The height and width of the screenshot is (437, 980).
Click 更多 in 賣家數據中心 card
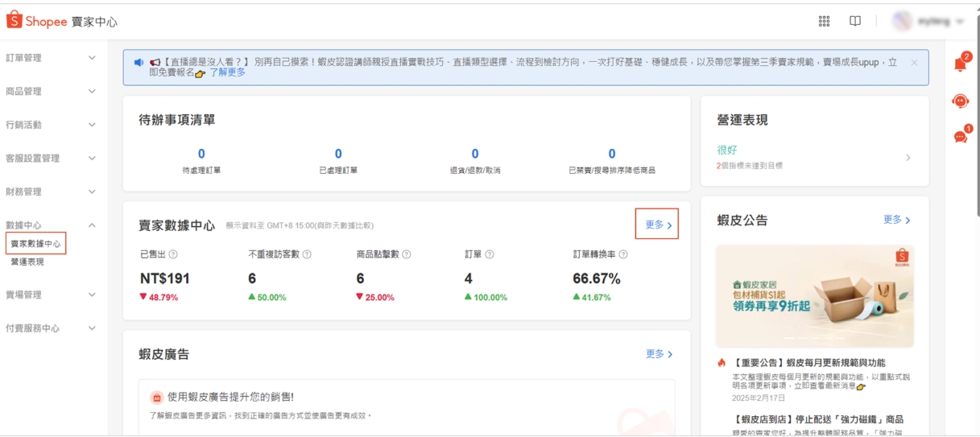(658, 225)
